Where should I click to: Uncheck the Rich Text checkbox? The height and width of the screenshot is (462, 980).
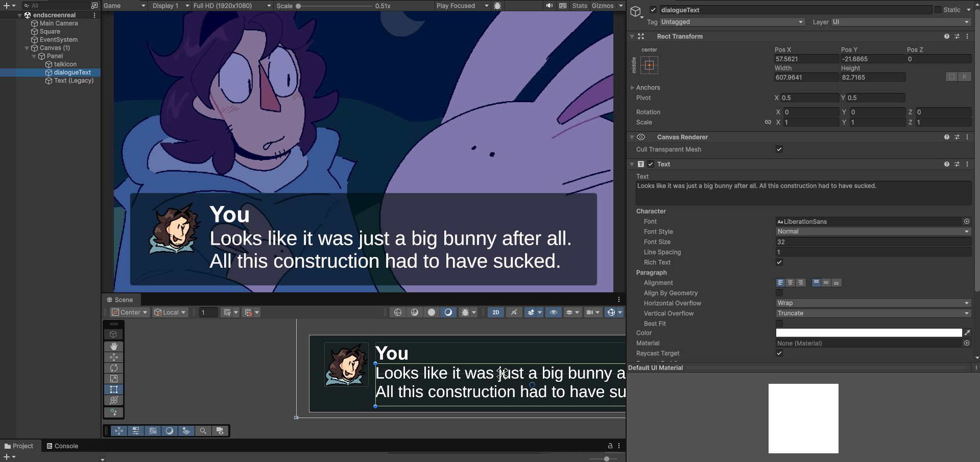(x=779, y=262)
